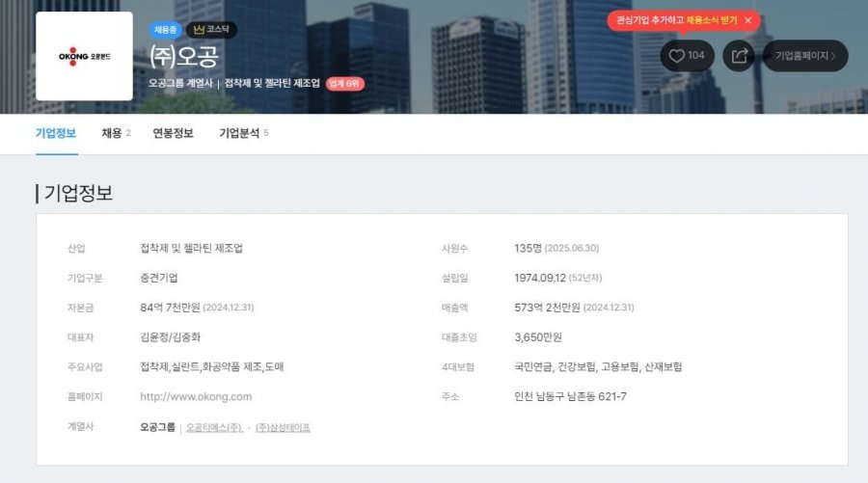
Task: Open the 연봉정보 tab
Action: tap(173, 133)
